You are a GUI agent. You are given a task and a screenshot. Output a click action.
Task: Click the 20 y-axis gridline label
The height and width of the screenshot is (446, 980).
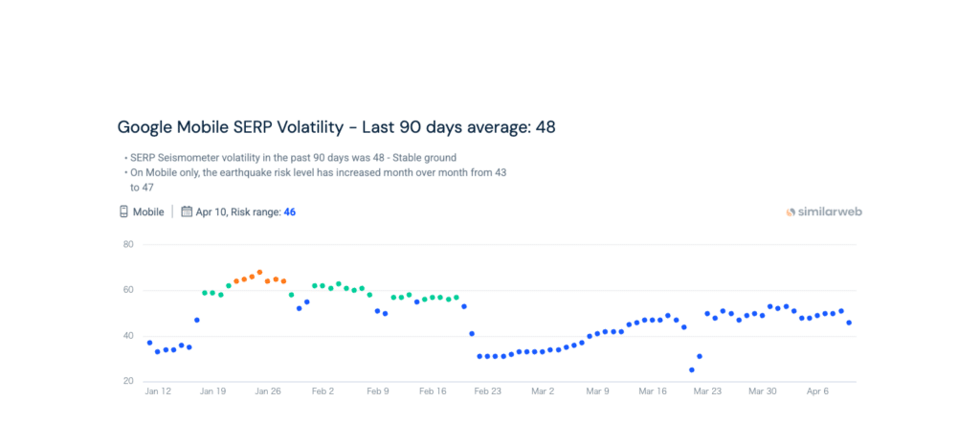point(126,382)
